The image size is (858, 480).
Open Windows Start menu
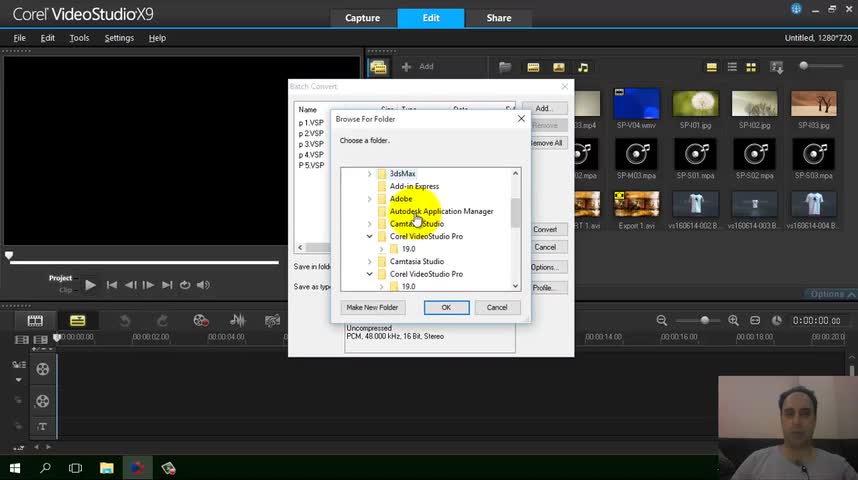coord(15,468)
